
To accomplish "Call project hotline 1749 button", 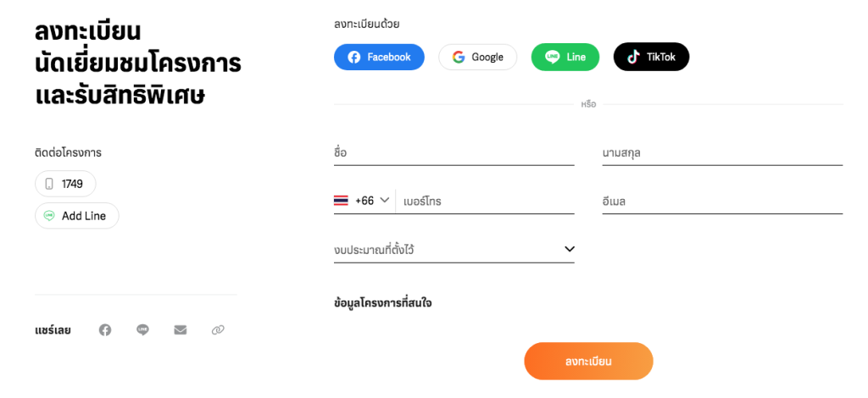I will [x=65, y=184].
